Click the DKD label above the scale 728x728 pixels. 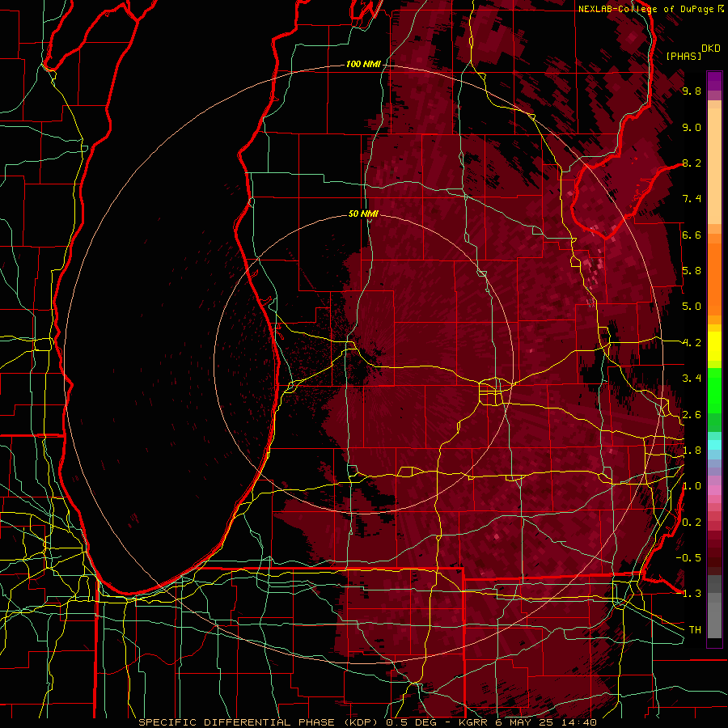(711, 49)
